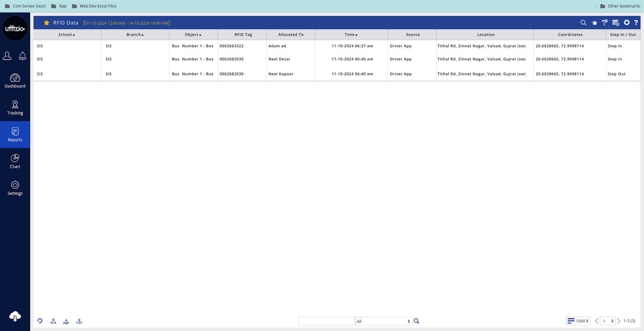
Task: Click the search icon in header bar
Action: [583, 23]
